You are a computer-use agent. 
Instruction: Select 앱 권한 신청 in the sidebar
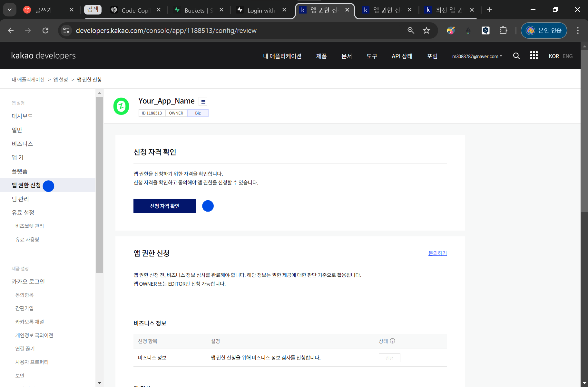[48, 185]
